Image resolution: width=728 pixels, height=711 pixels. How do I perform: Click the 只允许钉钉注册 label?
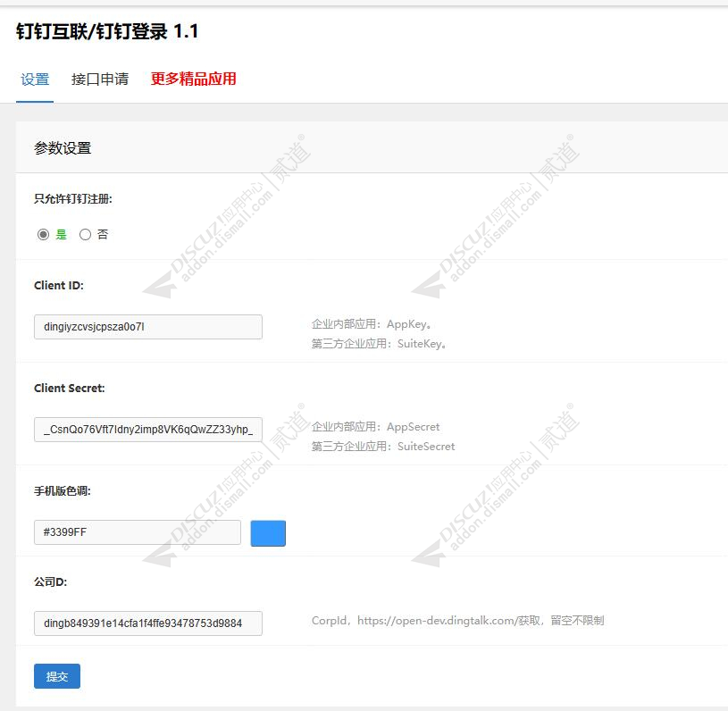[73, 199]
